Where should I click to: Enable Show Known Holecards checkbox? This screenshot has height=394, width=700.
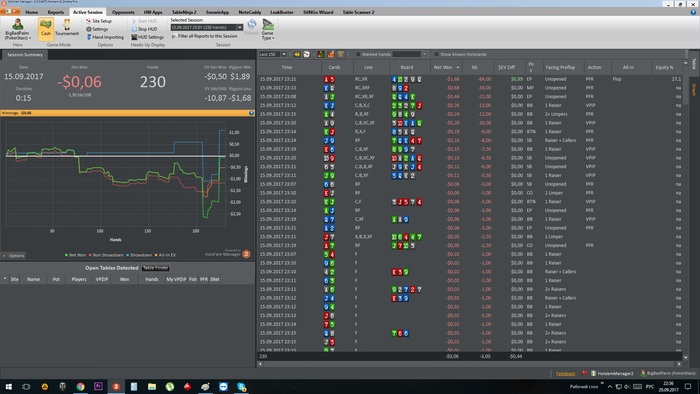coord(436,54)
